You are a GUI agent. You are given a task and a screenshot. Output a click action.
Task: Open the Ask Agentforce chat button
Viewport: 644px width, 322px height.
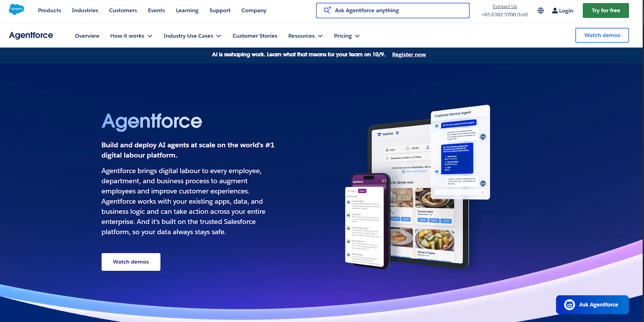[x=592, y=305]
